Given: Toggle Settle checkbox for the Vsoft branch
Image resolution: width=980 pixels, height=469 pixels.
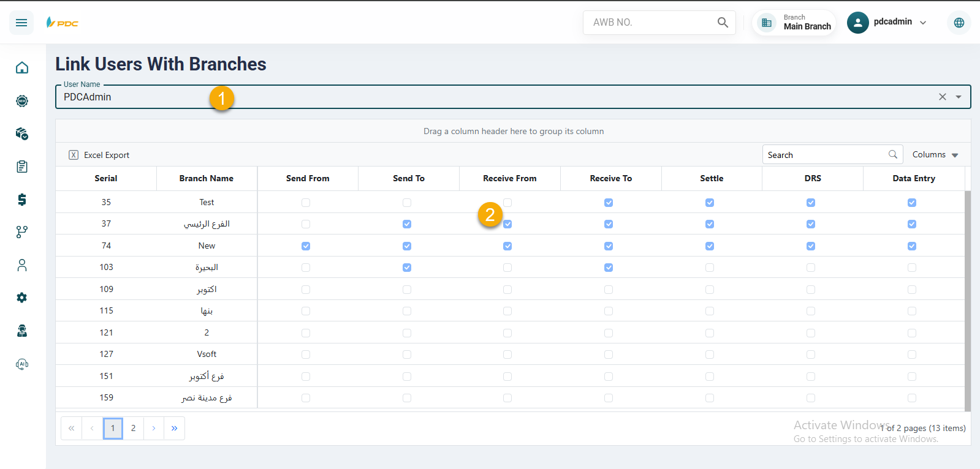Looking at the screenshot, I should click(710, 355).
